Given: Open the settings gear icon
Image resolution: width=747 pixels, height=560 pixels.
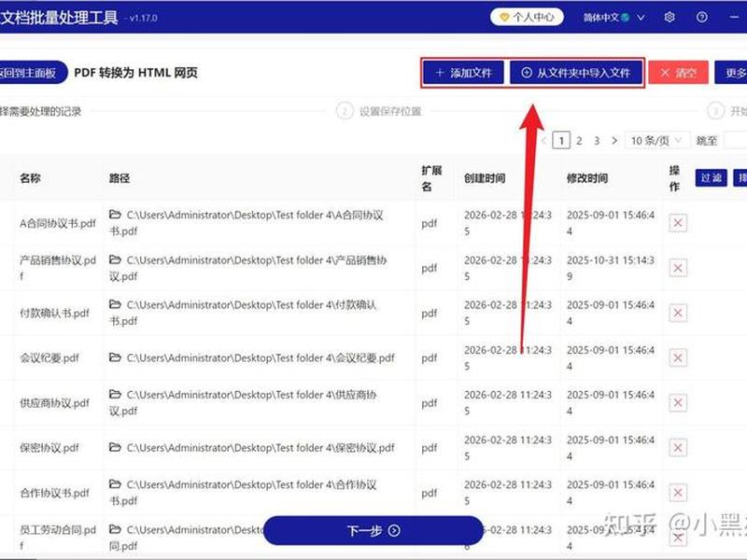Looking at the screenshot, I should (x=669, y=18).
